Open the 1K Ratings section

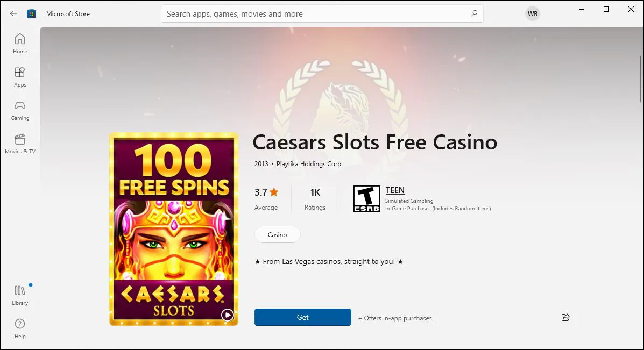(x=315, y=198)
